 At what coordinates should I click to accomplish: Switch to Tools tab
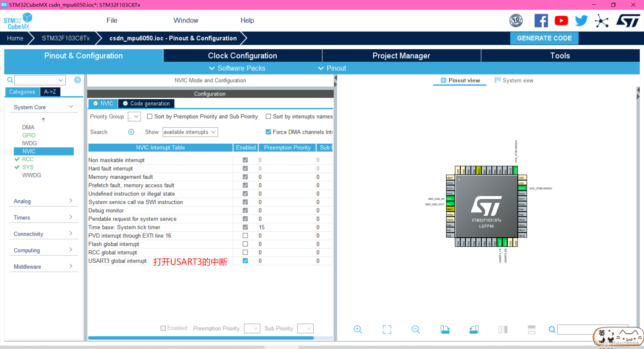[x=560, y=56]
